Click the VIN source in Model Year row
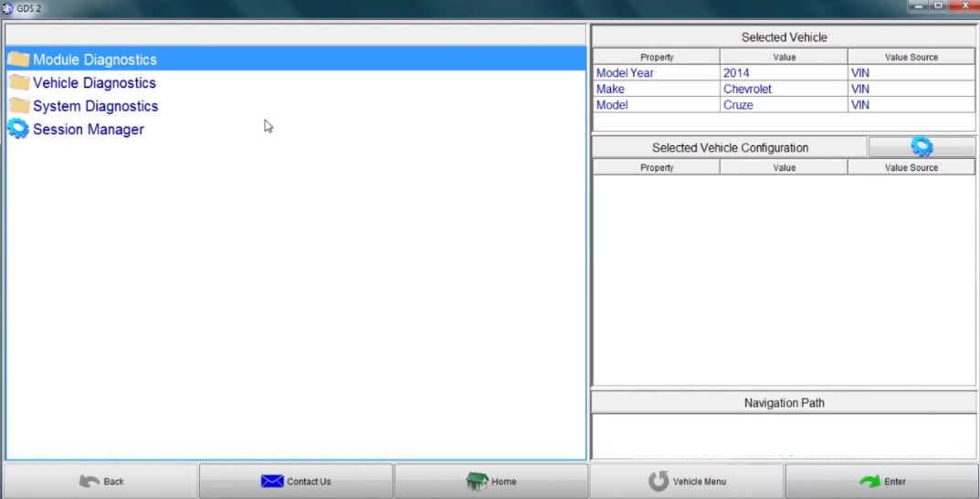This screenshot has width=980, height=499. pos(912,72)
